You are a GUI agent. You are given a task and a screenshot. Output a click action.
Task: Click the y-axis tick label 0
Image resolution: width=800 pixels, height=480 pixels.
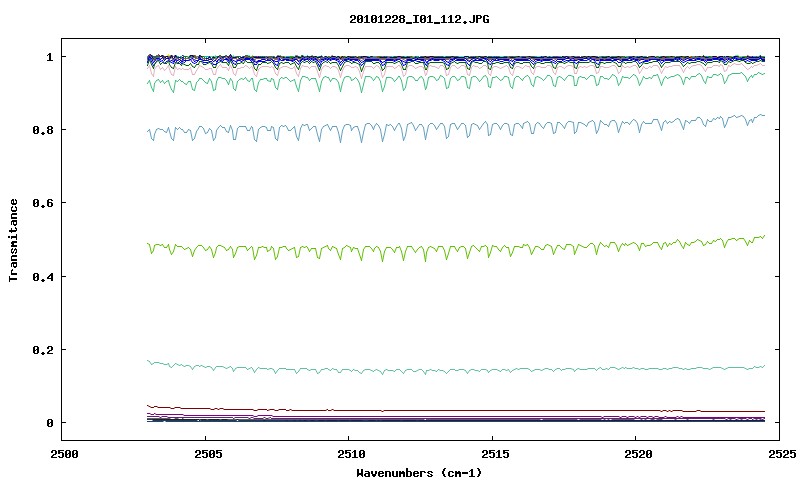click(x=49, y=423)
